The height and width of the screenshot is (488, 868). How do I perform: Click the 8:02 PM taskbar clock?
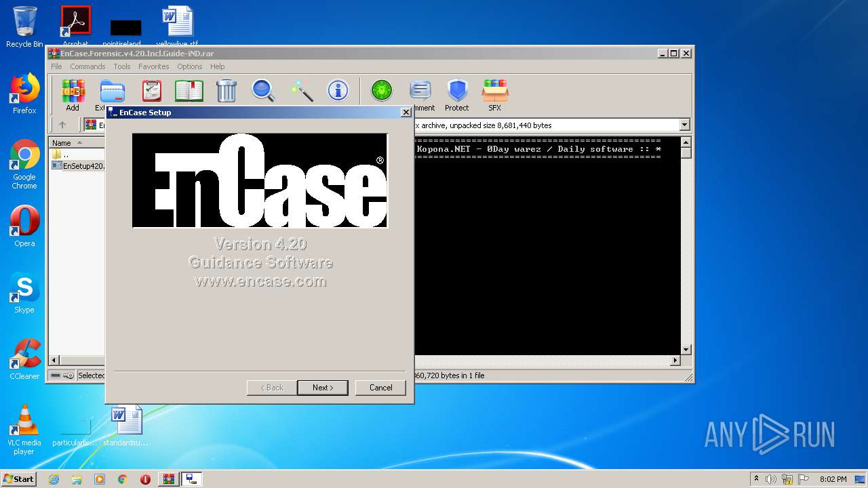pyautogui.click(x=833, y=479)
